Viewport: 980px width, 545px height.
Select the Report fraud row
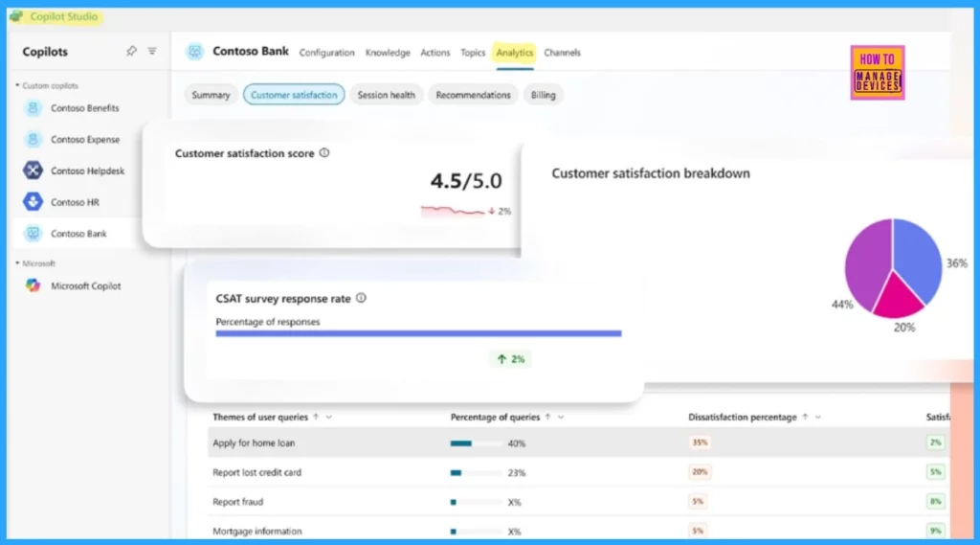[578, 501]
